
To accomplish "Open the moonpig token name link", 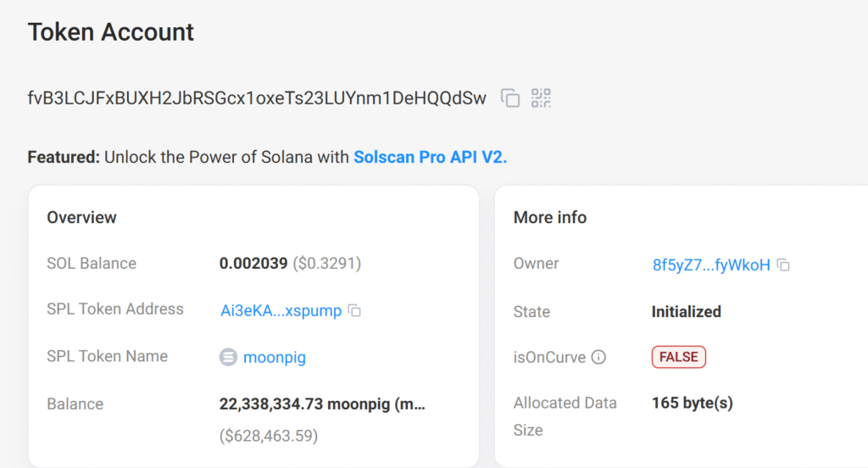I will (274, 357).
